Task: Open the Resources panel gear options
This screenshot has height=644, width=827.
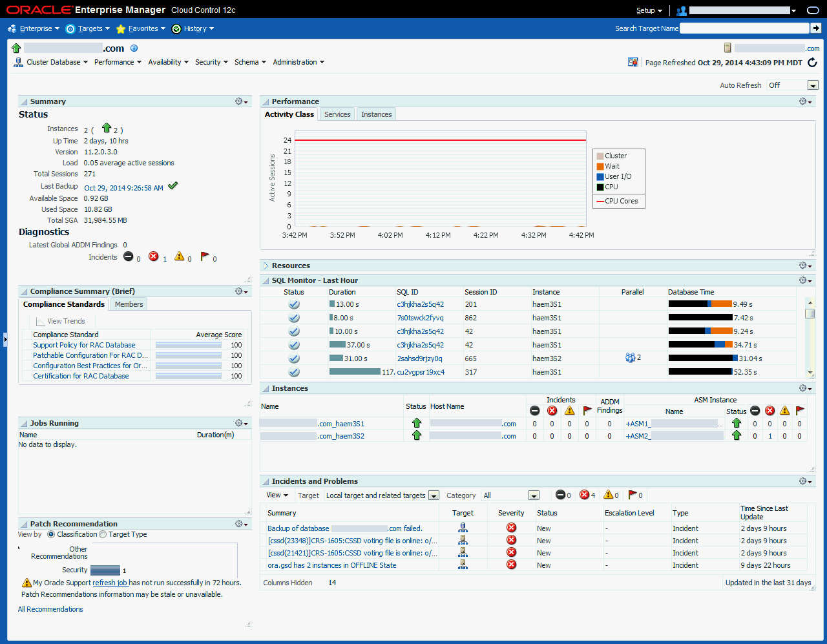Action: 806,265
